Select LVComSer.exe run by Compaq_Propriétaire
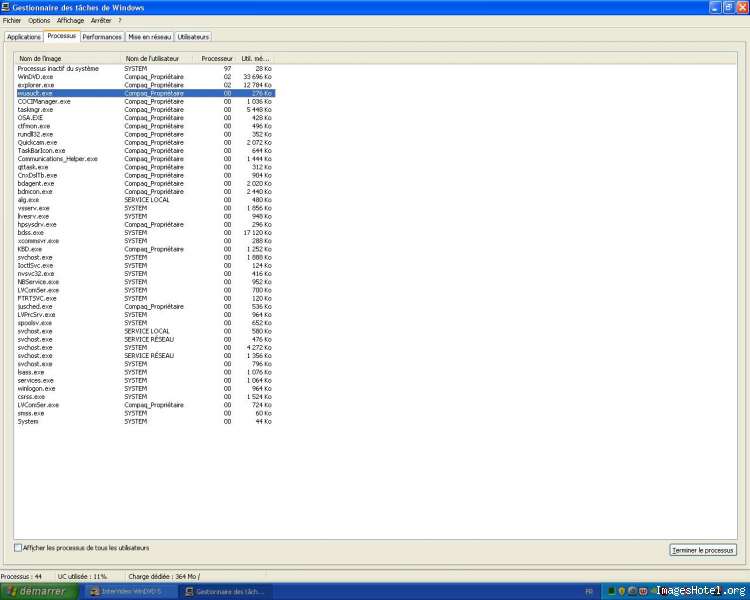The width and height of the screenshot is (750, 600). (x=145, y=405)
